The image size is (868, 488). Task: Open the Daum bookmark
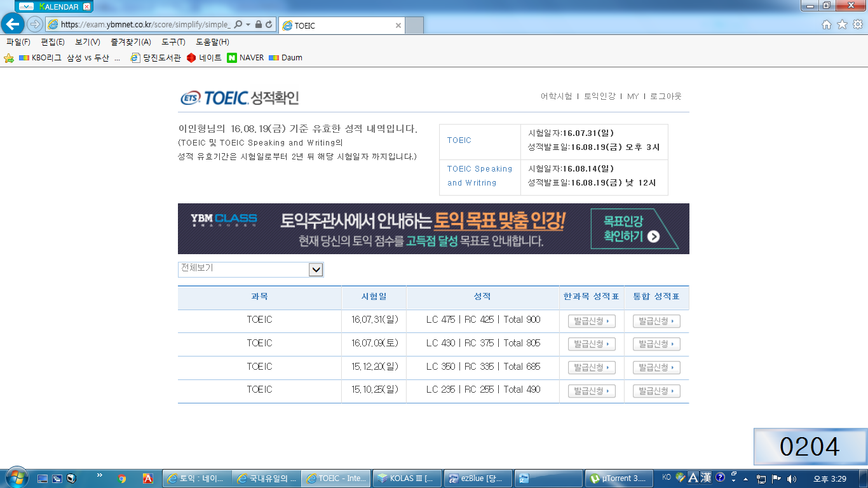285,58
